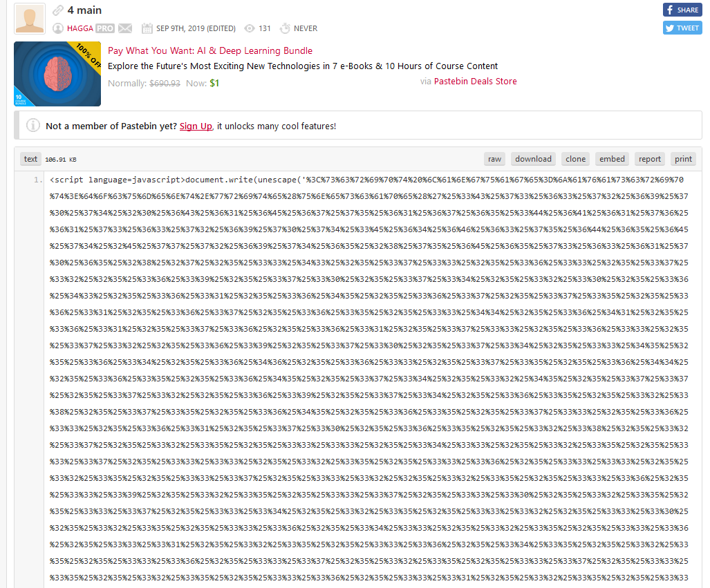Click the text syntax label button

click(30, 159)
